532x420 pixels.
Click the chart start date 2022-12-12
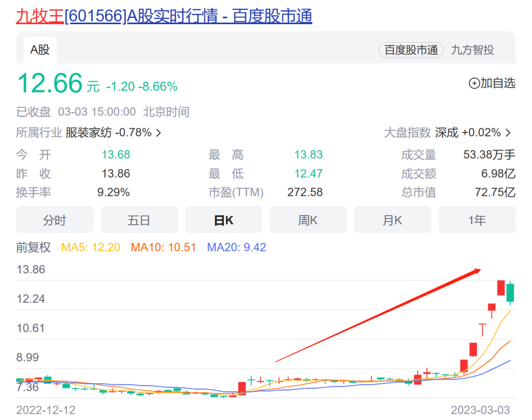pos(46,410)
